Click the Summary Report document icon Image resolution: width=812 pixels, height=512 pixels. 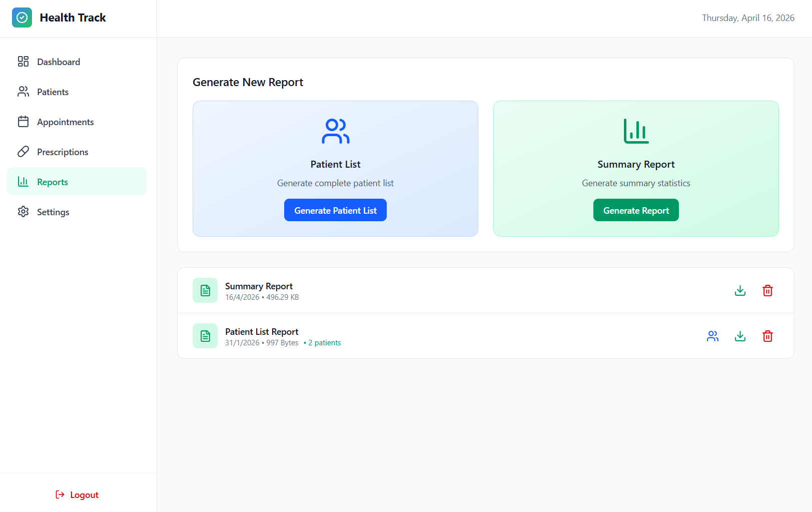click(x=205, y=290)
